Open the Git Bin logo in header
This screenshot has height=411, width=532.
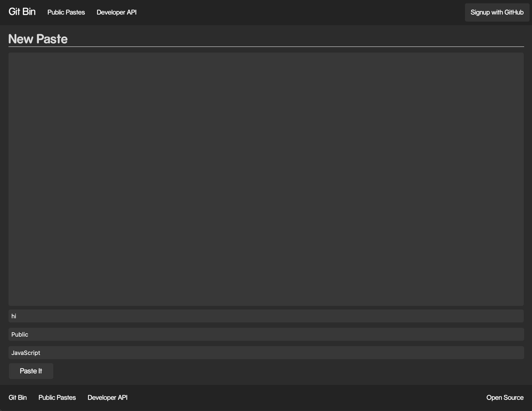(22, 12)
